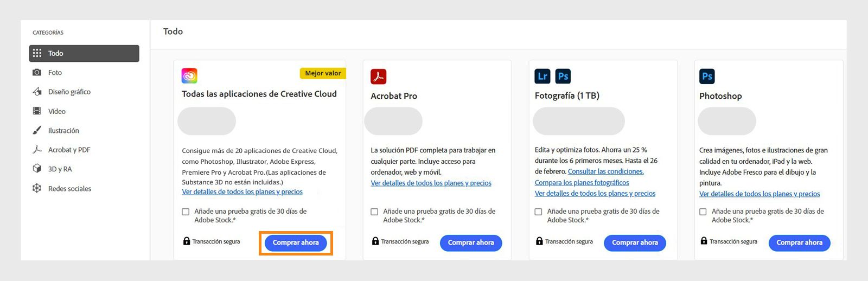Click the Photoshop card title
868x281 pixels.
[720, 96]
